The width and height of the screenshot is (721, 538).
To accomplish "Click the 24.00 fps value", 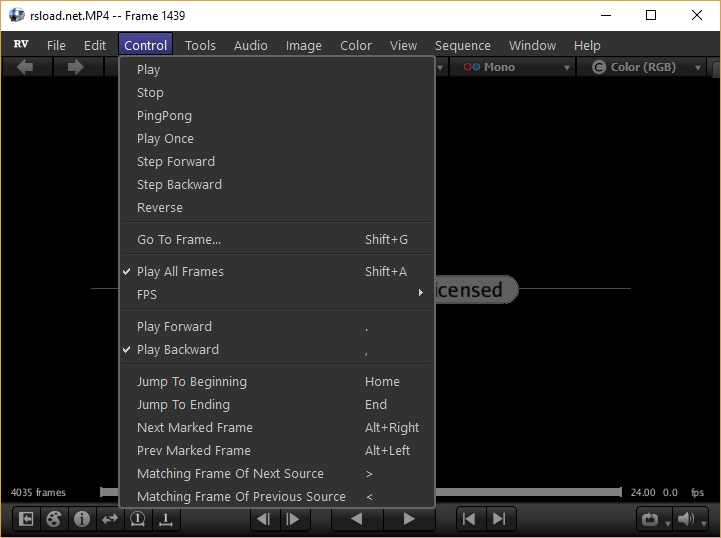I will tap(643, 492).
